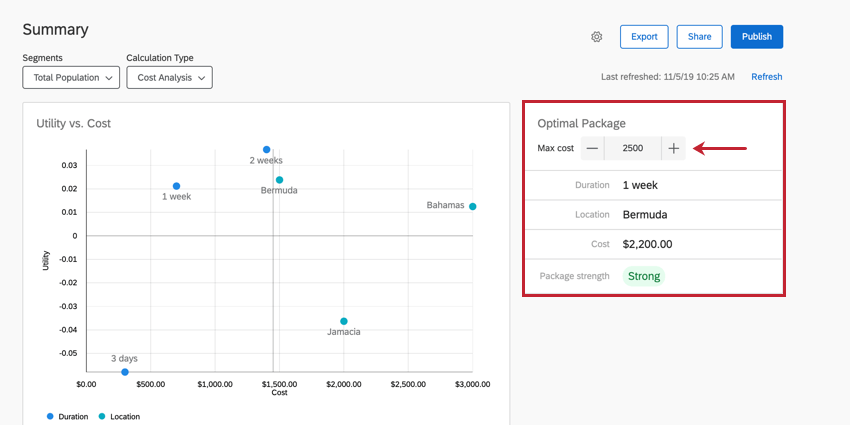This screenshot has width=850, height=425.
Task: Click the Utility vs. Cost chart title
Action: (73, 124)
